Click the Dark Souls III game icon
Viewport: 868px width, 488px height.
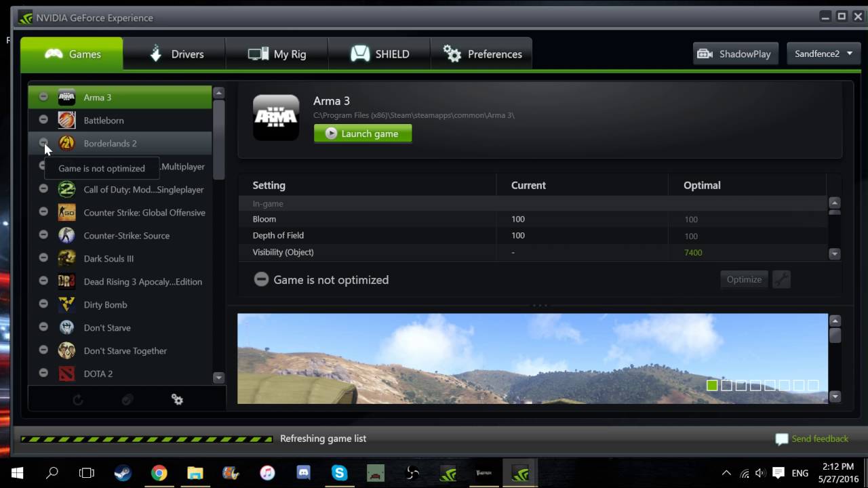66,258
